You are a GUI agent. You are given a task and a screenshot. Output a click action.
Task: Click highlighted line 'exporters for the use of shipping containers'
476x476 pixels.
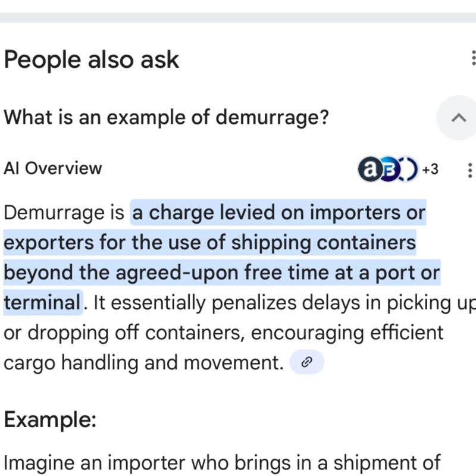209,243
